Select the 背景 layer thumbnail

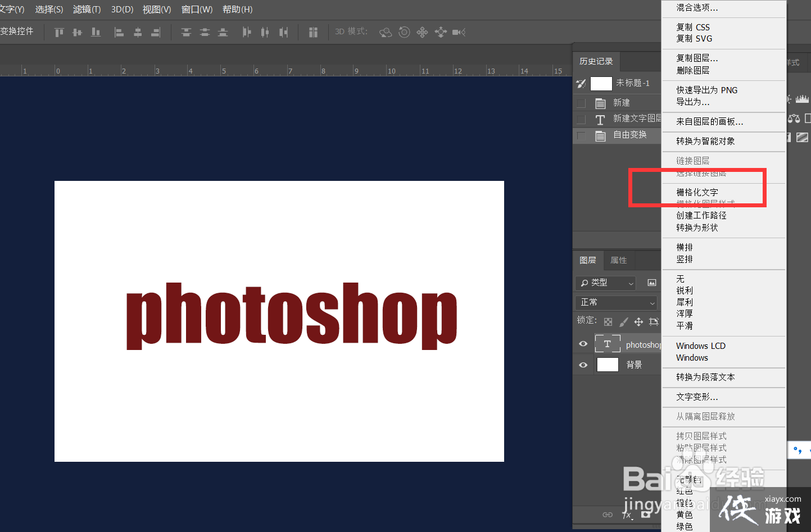(x=608, y=365)
